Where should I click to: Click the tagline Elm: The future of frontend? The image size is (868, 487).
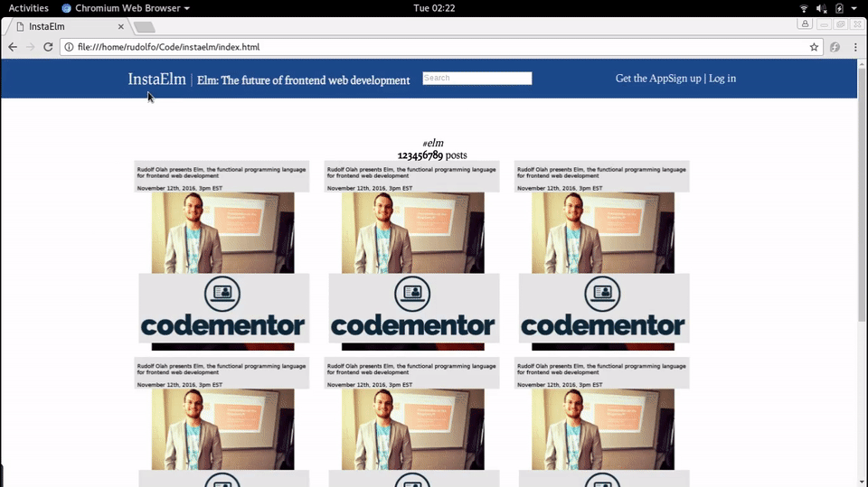tap(304, 80)
